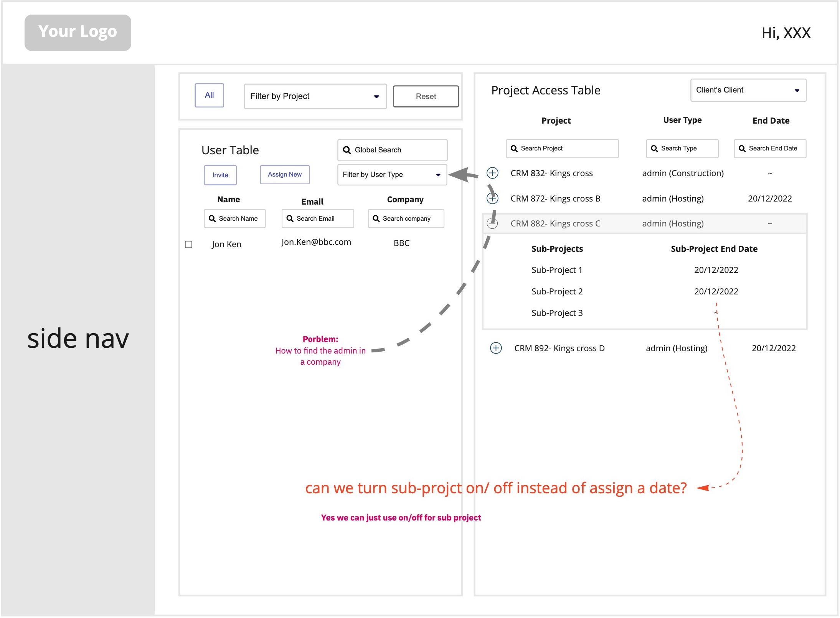Click the Search Project magnifier icon
The height and width of the screenshot is (618, 840).
tap(514, 149)
